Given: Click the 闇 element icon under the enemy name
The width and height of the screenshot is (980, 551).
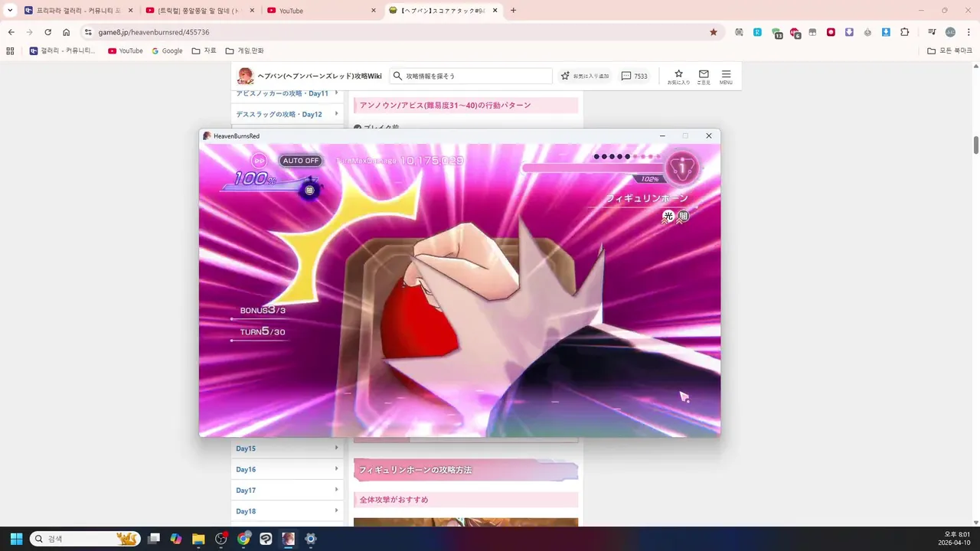Looking at the screenshot, I should click(x=683, y=217).
